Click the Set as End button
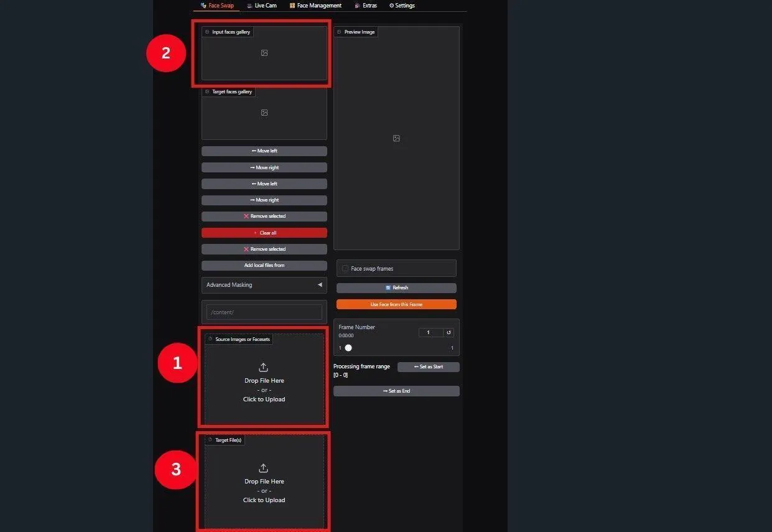Screen dimensions: 772x532 point(396,391)
